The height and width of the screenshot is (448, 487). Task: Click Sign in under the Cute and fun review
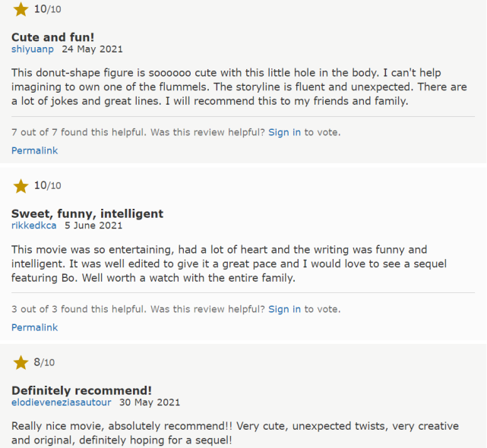point(285,132)
